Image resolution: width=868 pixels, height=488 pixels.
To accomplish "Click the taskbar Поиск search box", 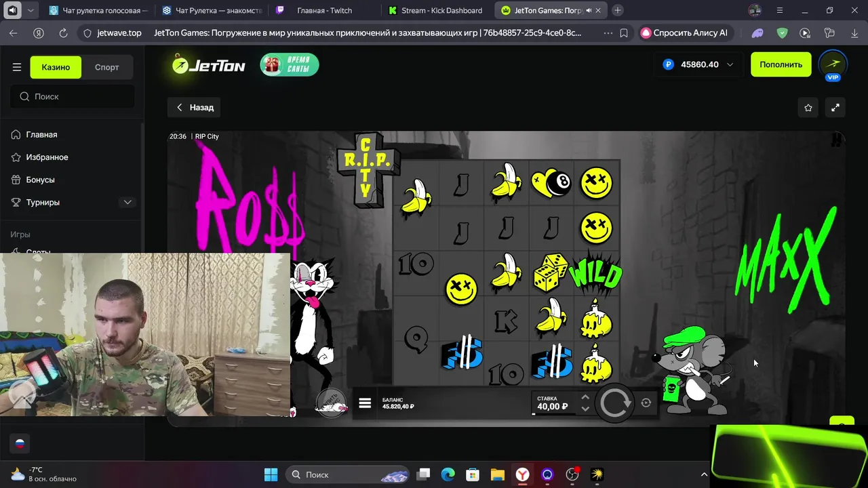I will pyautogui.click(x=347, y=474).
